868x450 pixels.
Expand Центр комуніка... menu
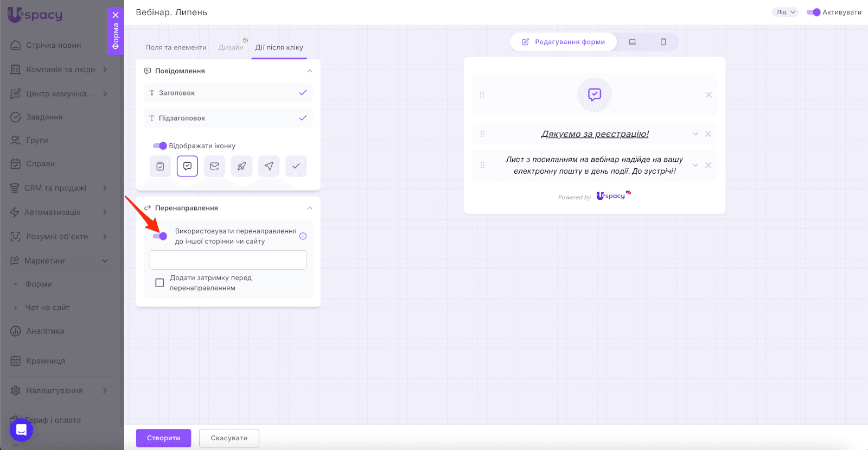tap(105, 94)
